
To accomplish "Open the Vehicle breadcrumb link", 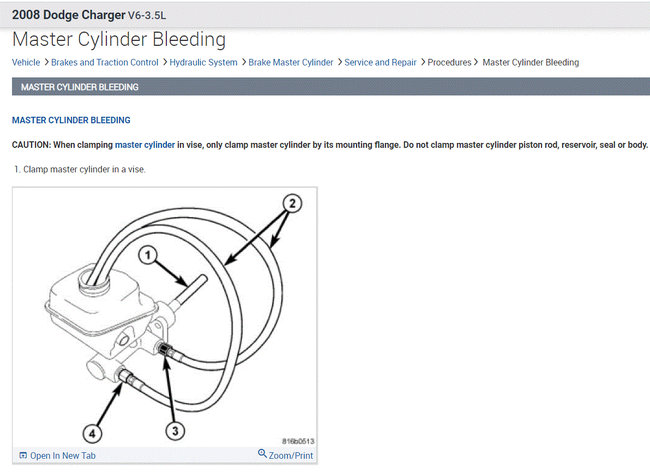I will point(26,62).
